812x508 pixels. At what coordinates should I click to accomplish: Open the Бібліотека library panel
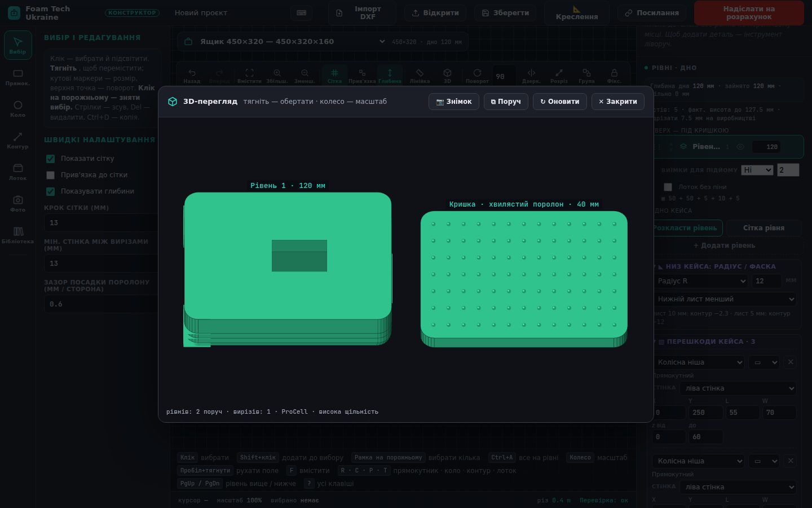tap(17, 235)
